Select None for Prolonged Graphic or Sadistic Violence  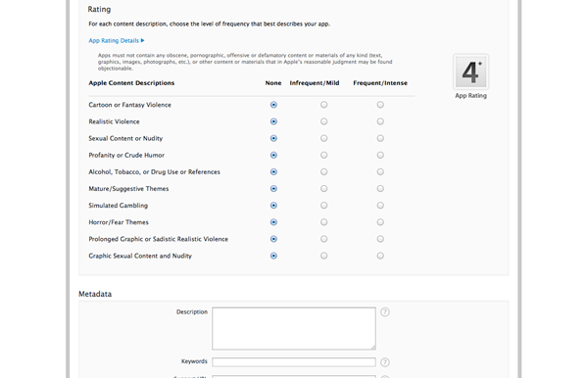[273, 239]
